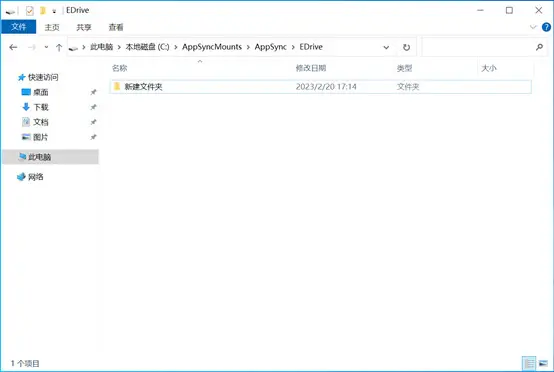Click the 网络 network icon in sidebar
This screenshot has height=372, width=554.
click(21, 177)
